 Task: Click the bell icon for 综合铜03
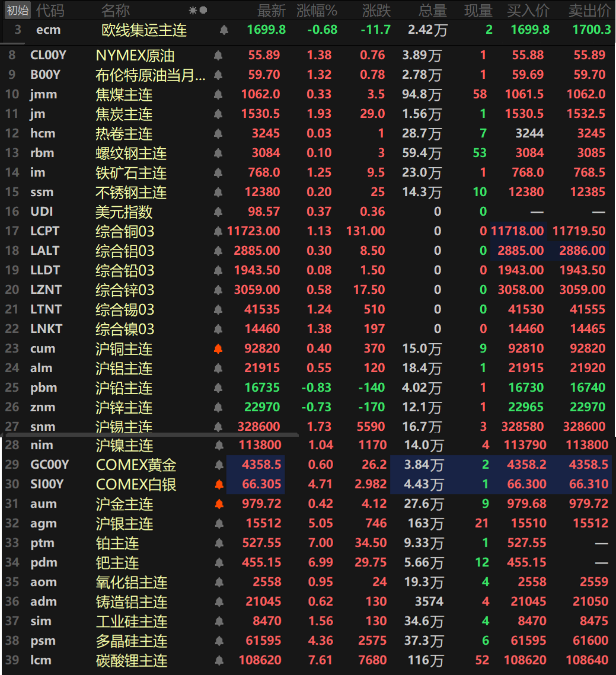(218, 231)
